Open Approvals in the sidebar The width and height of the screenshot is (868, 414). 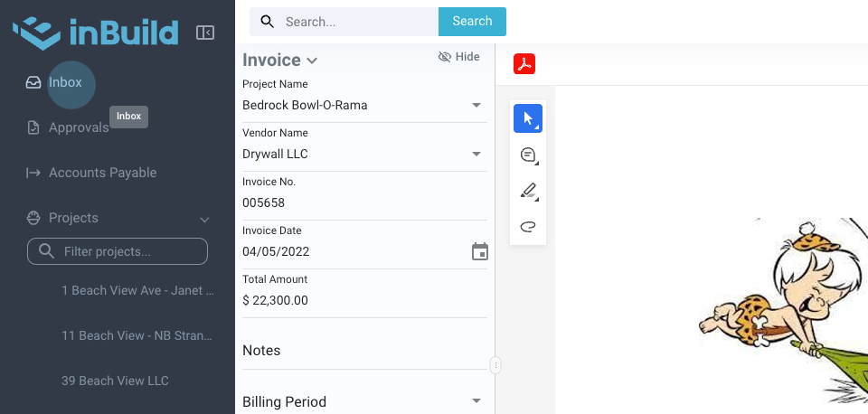pyautogui.click(x=78, y=127)
